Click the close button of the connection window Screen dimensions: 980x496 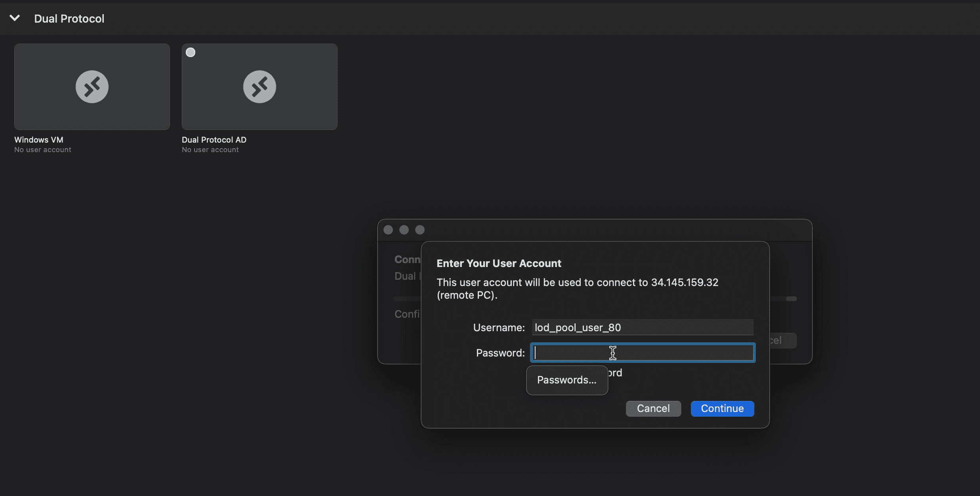(x=388, y=230)
